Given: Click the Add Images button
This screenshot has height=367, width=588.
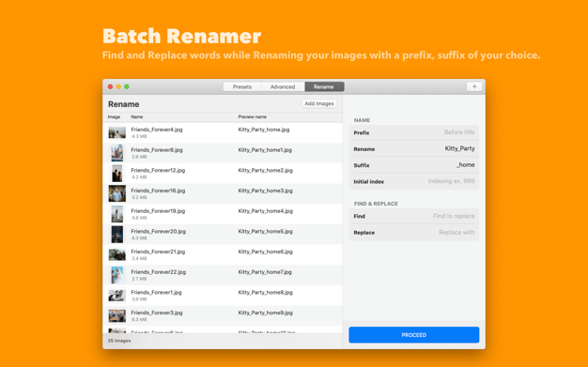Looking at the screenshot, I should click(319, 103).
